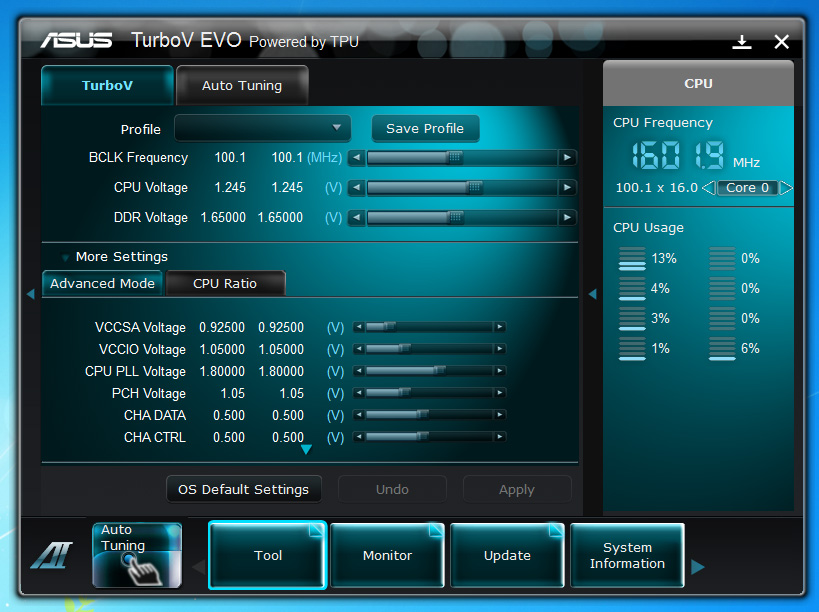Select next core with right arrow
Viewport: 819px width, 612px height.
pyautogui.click(x=786, y=188)
